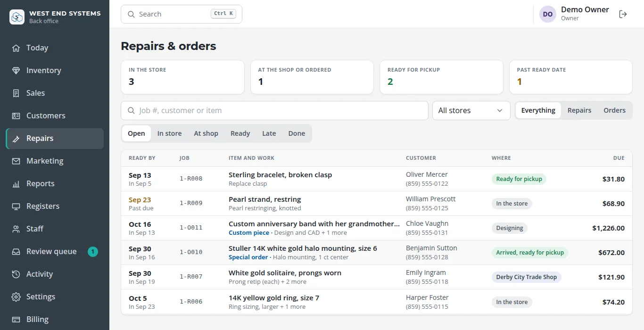This screenshot has height=330, width=644.
Task: Click the Ready By column header
Action: (x=142, y=158)
